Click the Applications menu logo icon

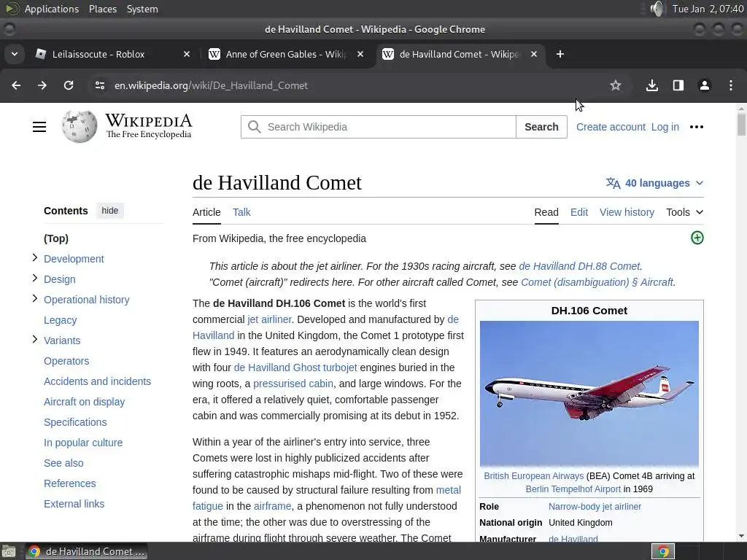coord(12,9)
